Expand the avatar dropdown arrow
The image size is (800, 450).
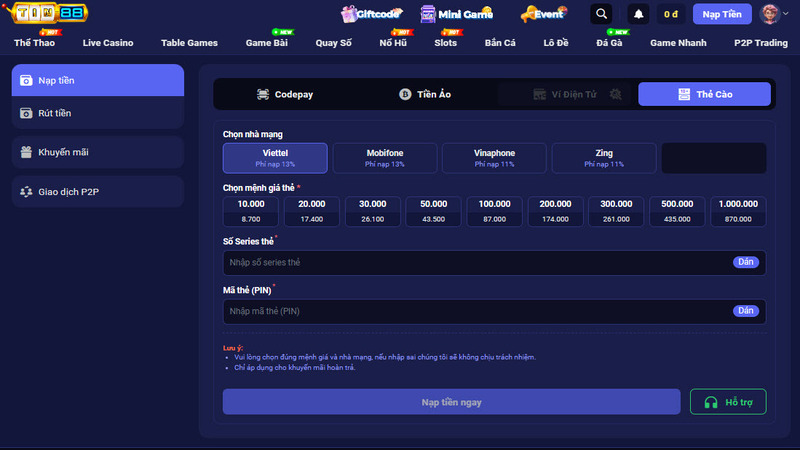786,14
